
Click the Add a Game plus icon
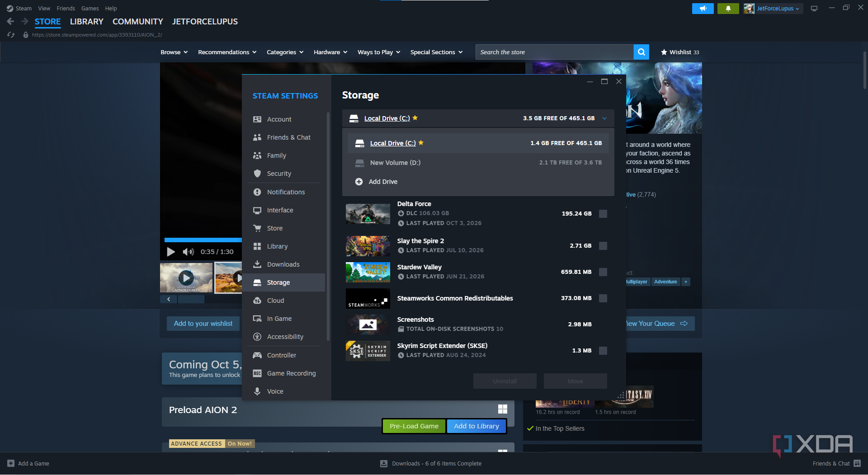(x=11, y=463)
